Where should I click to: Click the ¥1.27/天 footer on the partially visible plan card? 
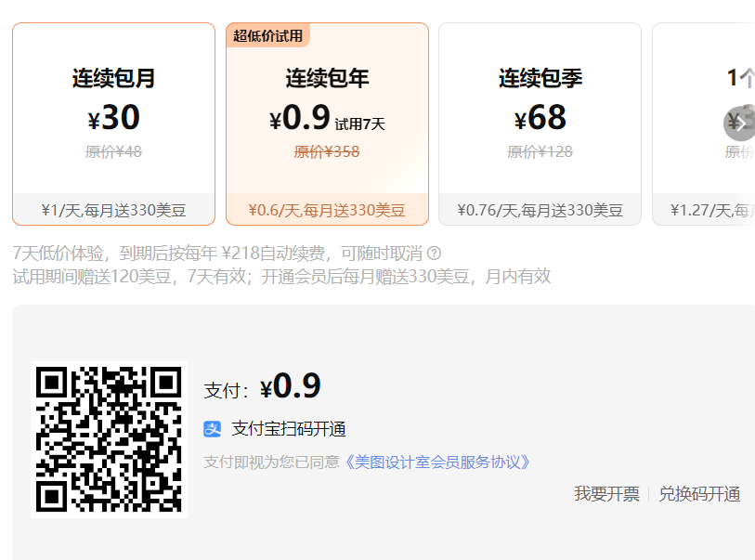tap(712, 211)
